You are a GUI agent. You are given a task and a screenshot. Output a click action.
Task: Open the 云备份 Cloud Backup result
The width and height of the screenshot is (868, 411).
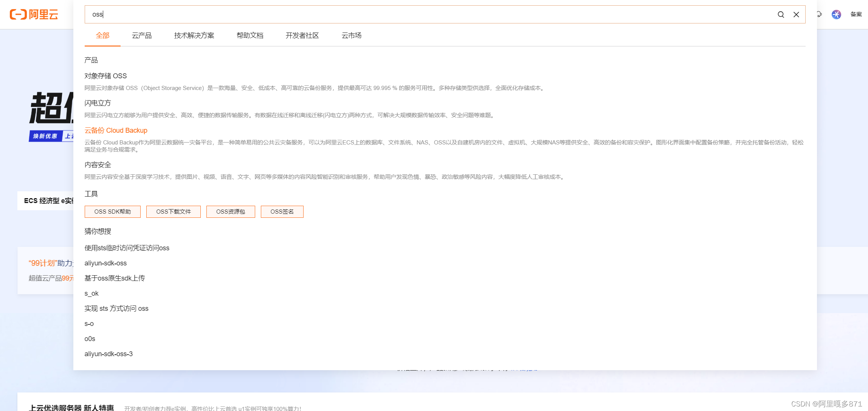coord(116,130)
